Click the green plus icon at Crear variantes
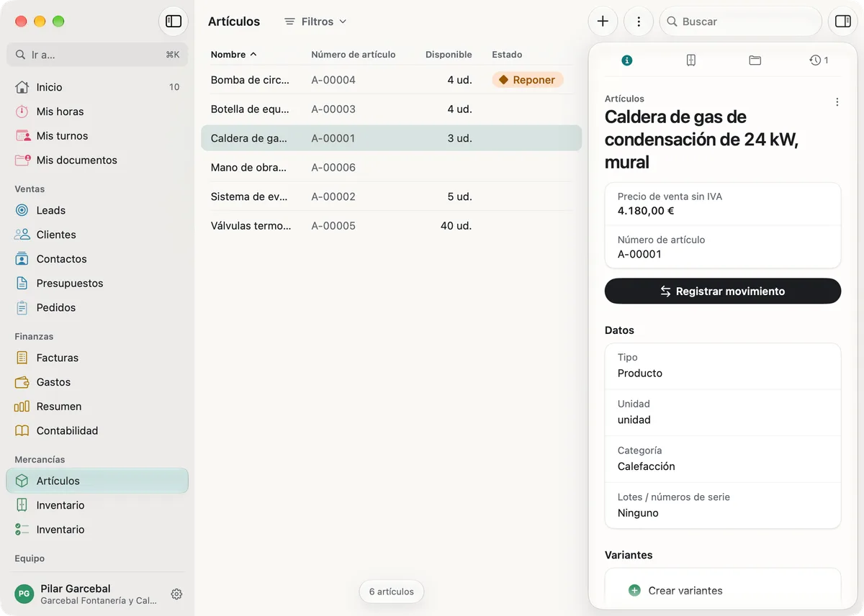The width and height of the screenshot is (864, 616). (634, 590)
